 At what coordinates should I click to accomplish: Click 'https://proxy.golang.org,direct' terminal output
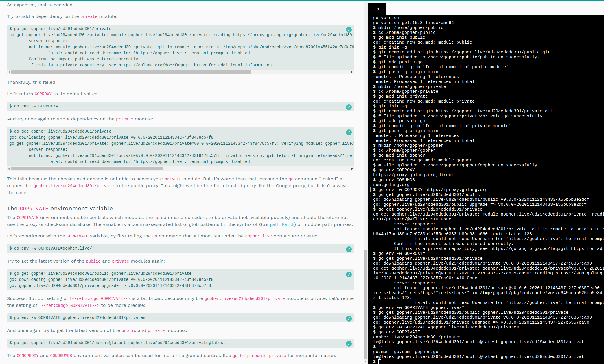pos(413,175)
